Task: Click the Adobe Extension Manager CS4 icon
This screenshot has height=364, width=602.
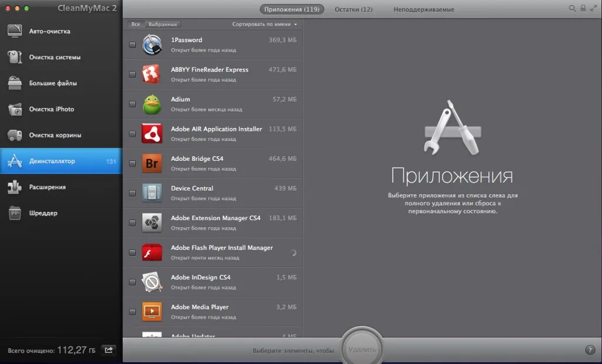Action: [152, 223]
